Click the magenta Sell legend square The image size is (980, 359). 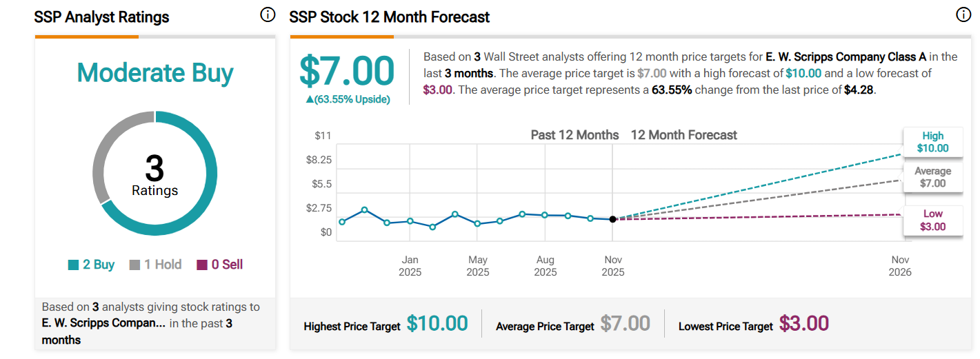pyautogui.click(x=202, y=265)
